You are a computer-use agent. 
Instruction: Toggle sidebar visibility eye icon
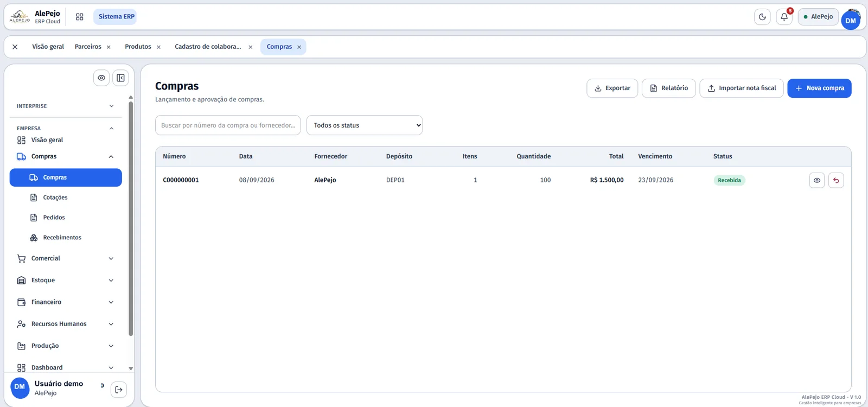click(101, 78)
